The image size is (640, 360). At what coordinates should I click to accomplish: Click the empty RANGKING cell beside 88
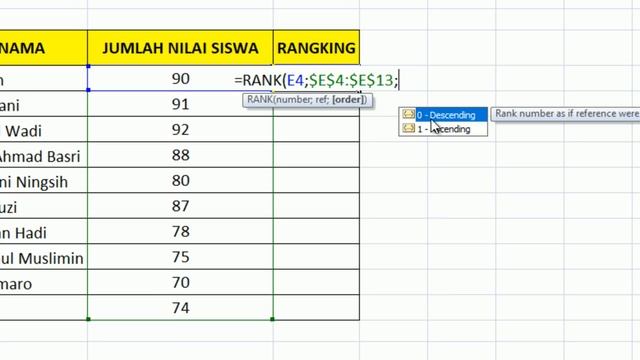[x=316, y=155]
